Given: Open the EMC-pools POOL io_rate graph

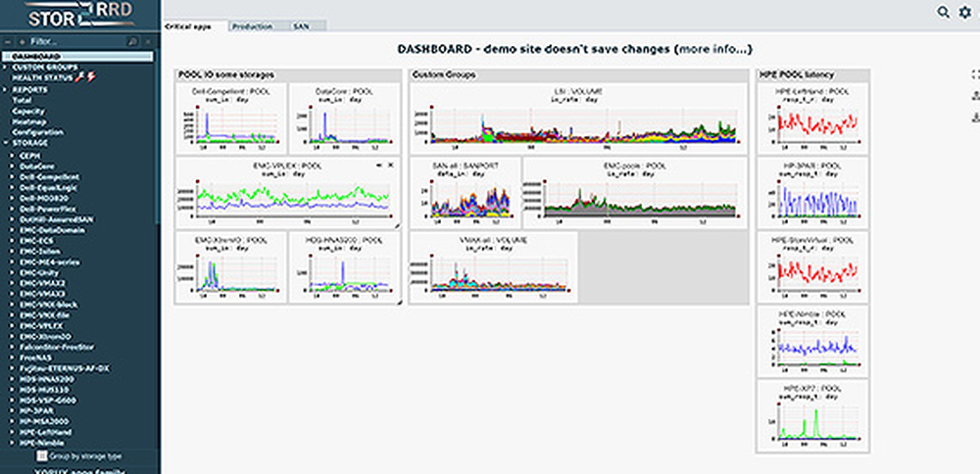Looking at the screenshot, I should [635, 193].
